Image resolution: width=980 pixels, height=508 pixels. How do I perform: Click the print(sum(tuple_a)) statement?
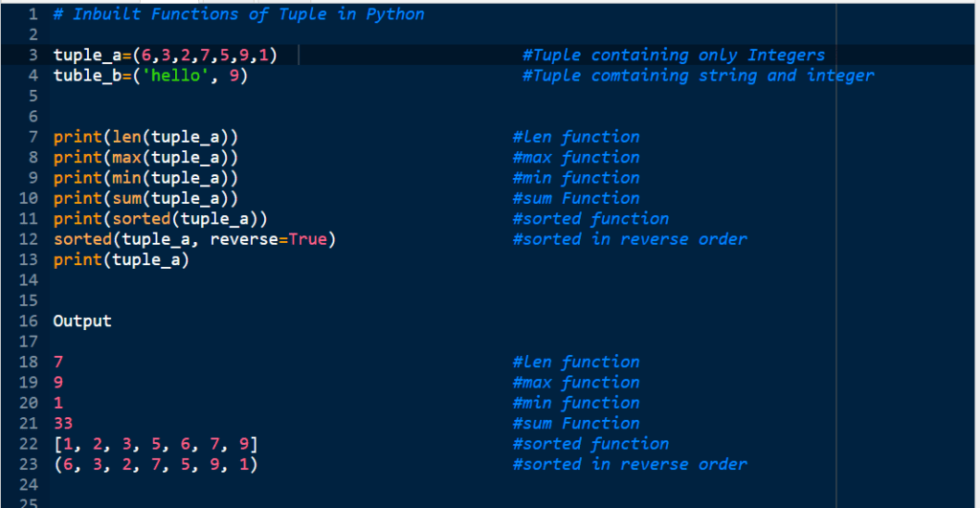[145, 199]
